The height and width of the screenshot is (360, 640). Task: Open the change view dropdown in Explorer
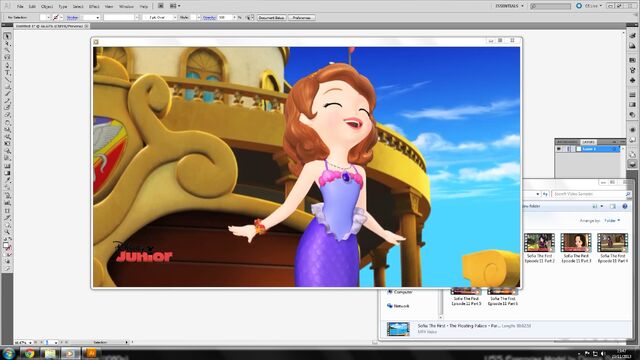click(602, 207)
